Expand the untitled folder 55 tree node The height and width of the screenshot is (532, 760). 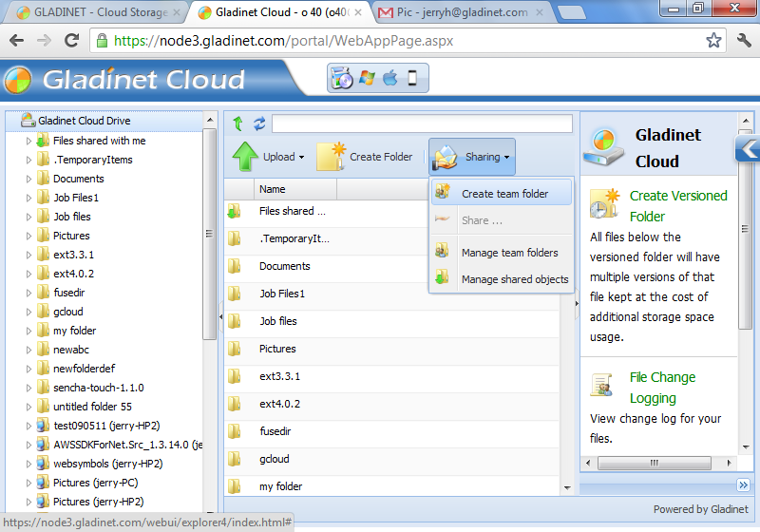(28, 407)
